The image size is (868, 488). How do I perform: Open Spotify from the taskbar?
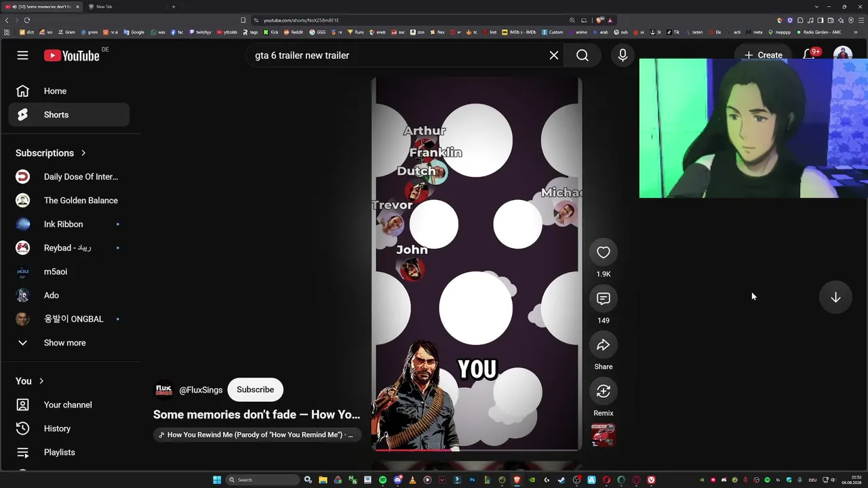pyautogui.click(x=382, y=480)
